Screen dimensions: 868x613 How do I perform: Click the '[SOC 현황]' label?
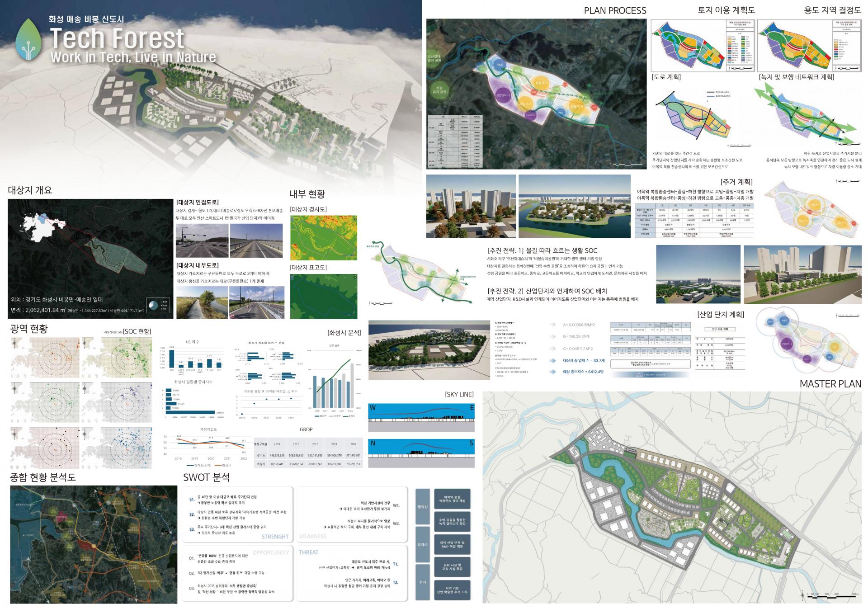pos(137,331)
